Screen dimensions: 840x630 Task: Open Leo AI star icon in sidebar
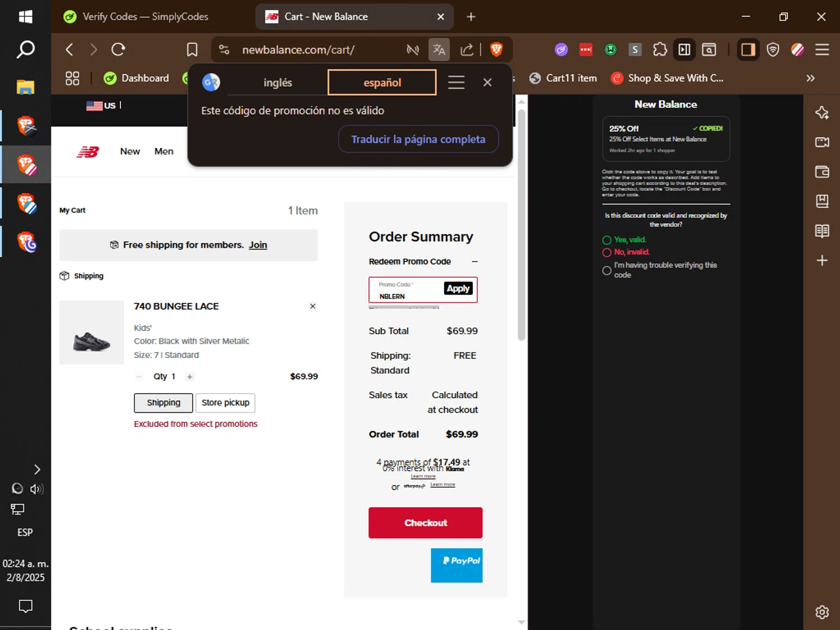(822, 113)
